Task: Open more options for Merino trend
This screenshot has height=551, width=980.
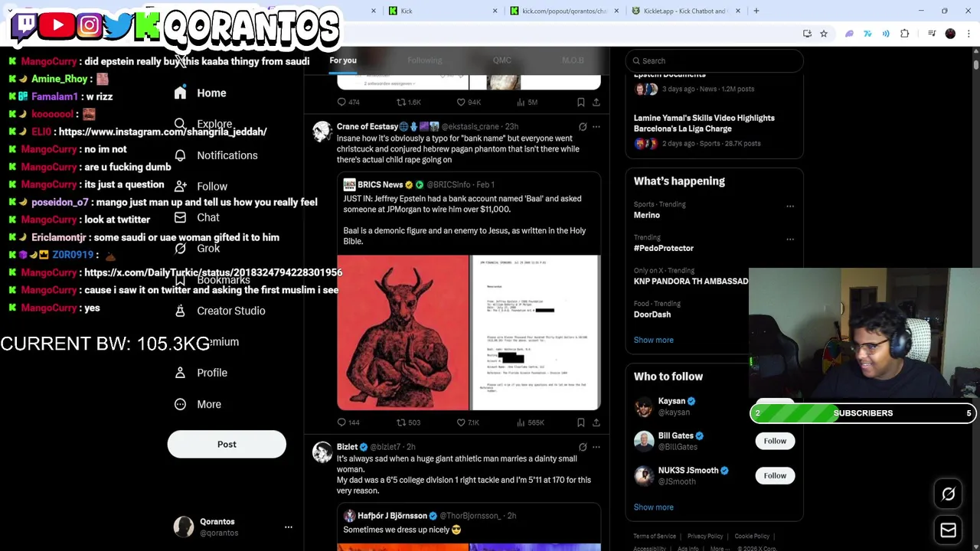Action: tap(790, 206)
